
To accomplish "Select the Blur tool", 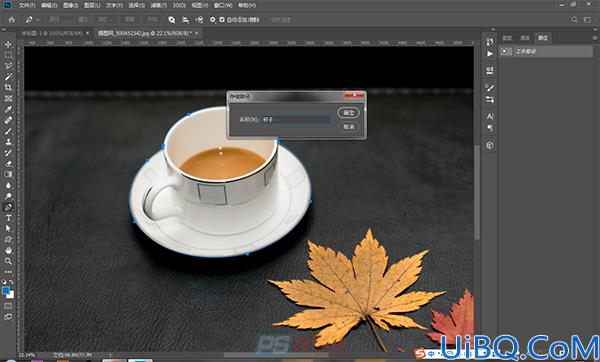I will point(8,185).
